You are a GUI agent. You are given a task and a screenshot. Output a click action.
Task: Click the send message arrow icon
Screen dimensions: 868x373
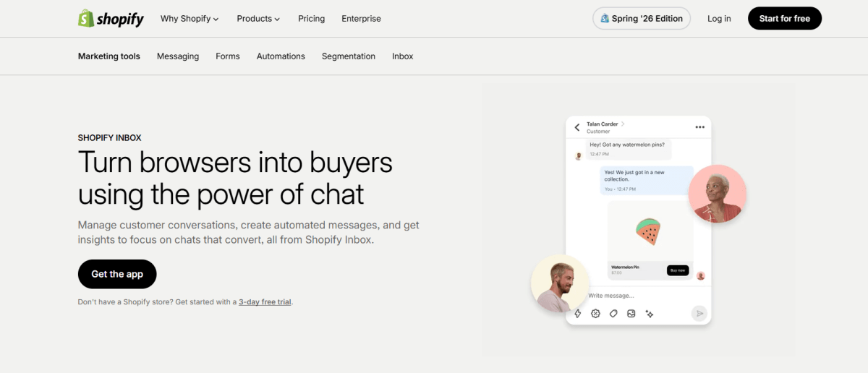[x=699, y=313]
